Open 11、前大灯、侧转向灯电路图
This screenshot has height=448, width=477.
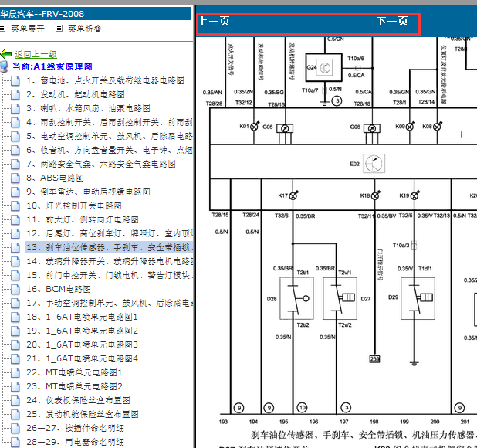83,219
